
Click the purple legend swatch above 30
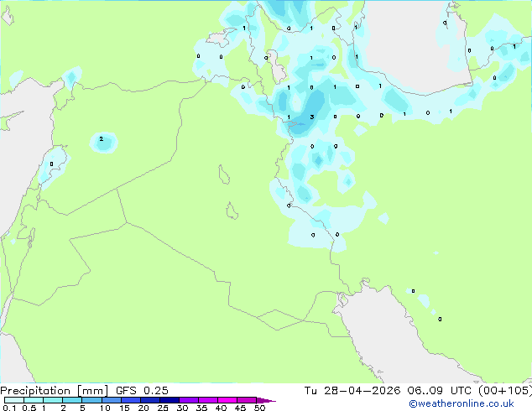coord(189,400)
